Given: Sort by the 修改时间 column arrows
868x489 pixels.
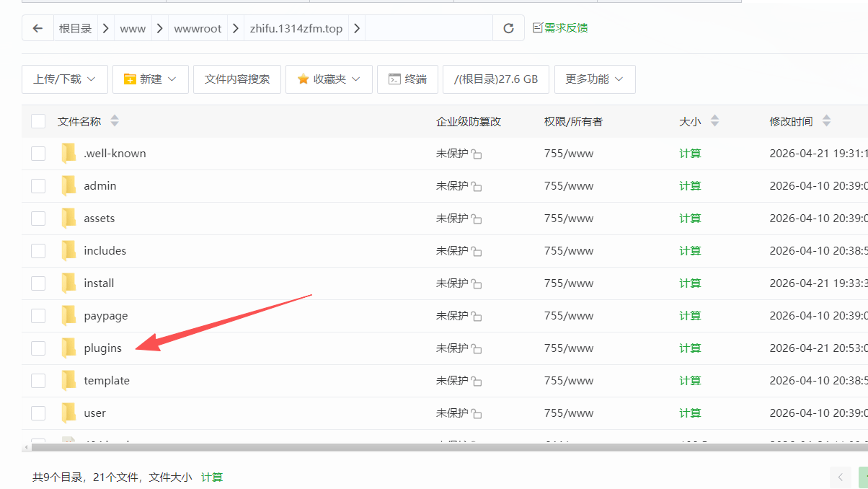Looking at the screenshot, I should pos(826,121).
